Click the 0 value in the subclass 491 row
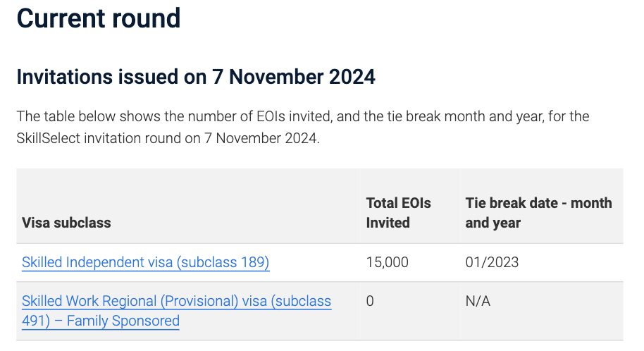 pyautogui.click(x=370, y=302)
